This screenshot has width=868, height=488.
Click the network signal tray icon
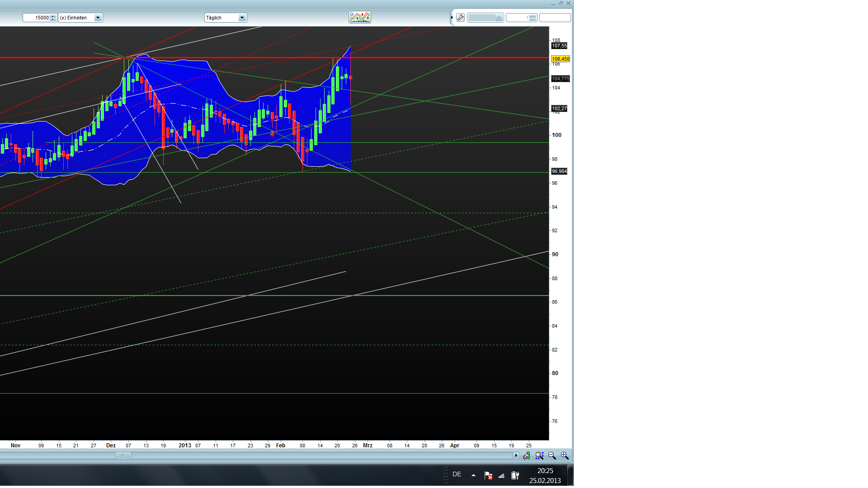[x=501, y=475]
